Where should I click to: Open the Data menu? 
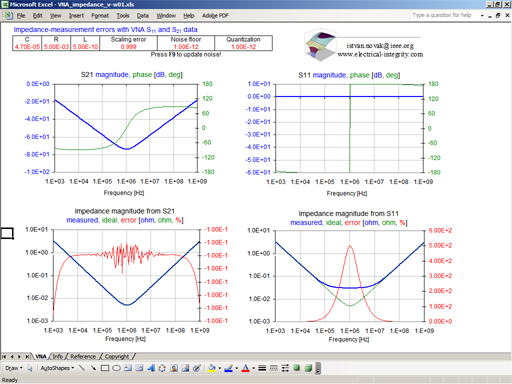pos(143,15)
